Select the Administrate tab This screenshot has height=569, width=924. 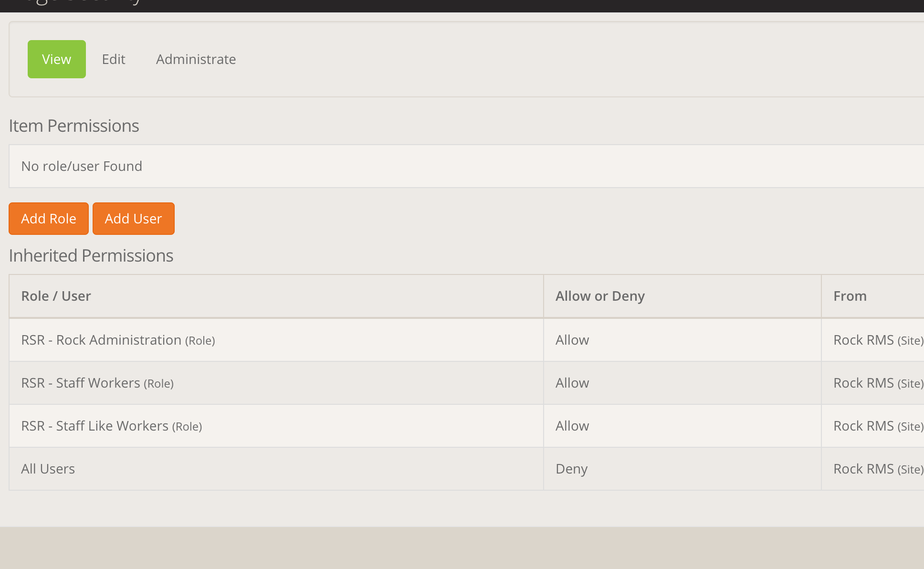point(196,59)
